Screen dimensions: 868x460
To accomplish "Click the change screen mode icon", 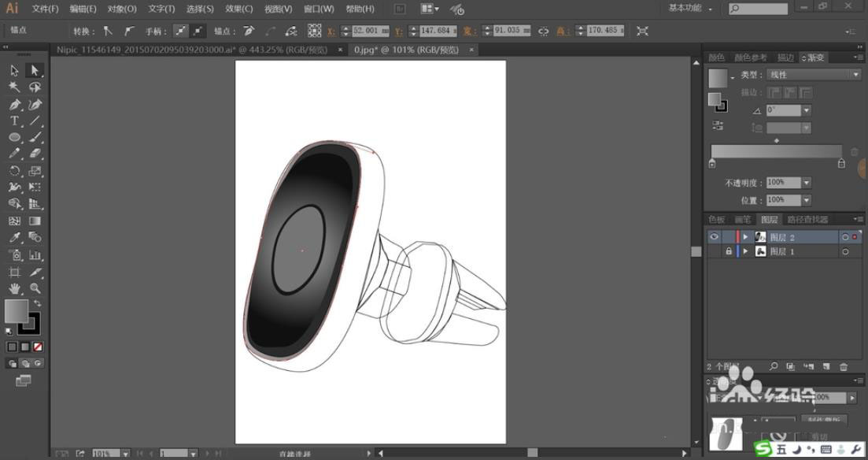I will click(24, 380).
